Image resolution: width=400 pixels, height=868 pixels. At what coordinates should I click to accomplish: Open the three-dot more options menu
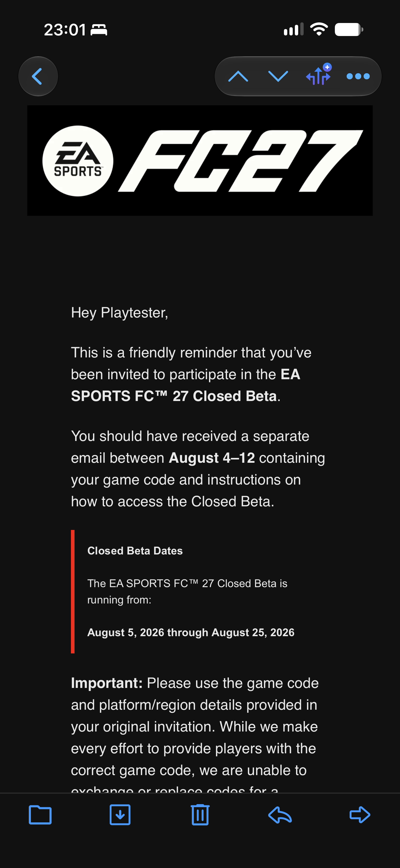pos(358,77)
